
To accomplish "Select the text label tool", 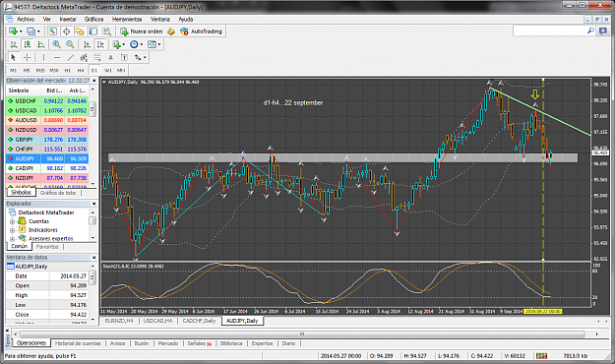I will coord(124,57).
